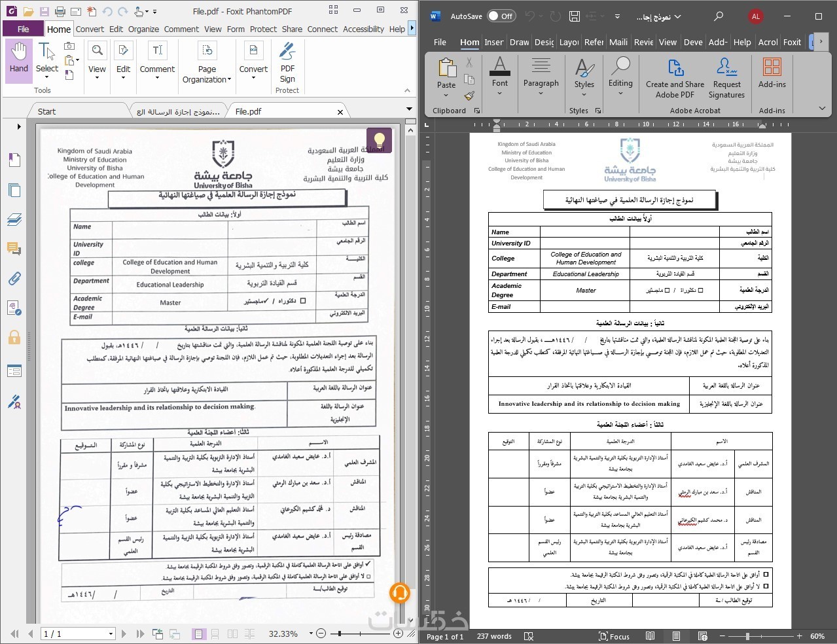Expand the Convert dropdown in Foxit ribbon
The height and width of the screenshot is (644, 837).
pos(253,78)
